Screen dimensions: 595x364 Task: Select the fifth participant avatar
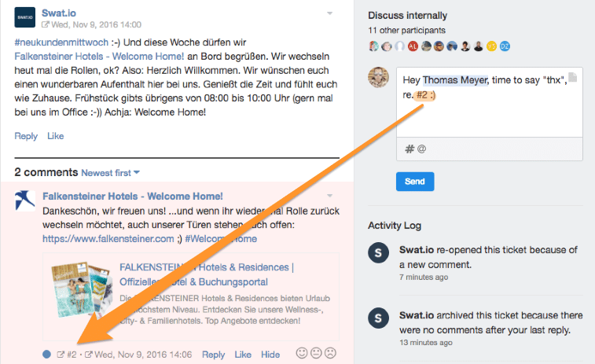pyautogui.click(x=426, y=46)
